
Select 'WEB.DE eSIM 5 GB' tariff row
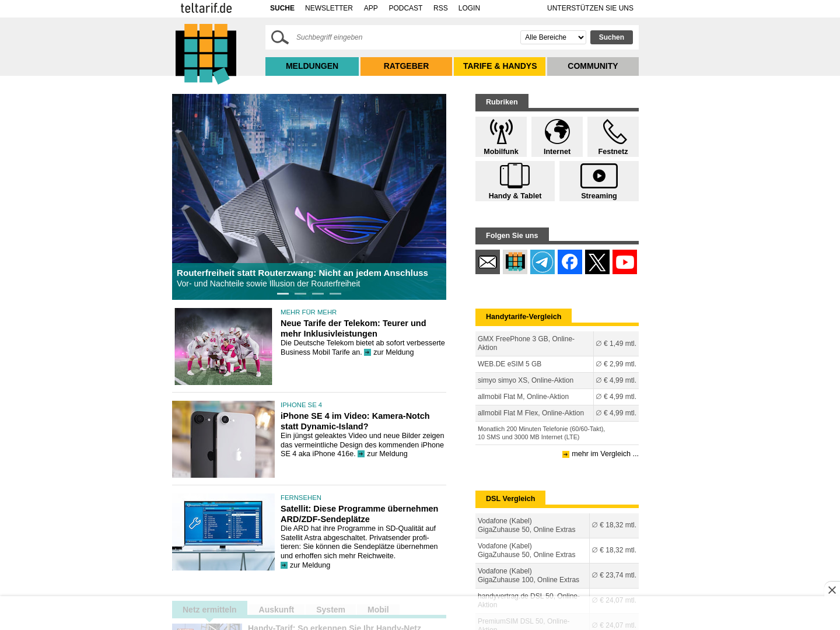[x=557, y=364]
